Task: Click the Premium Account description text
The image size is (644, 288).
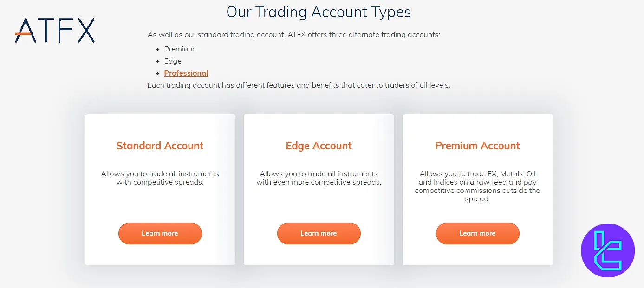Action: click(x=477, y=186)
